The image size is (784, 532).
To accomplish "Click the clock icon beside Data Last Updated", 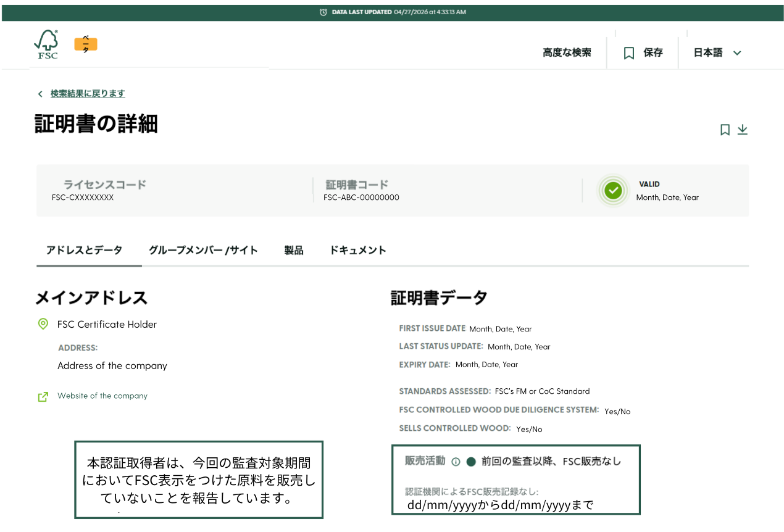I will click(323, 12).
